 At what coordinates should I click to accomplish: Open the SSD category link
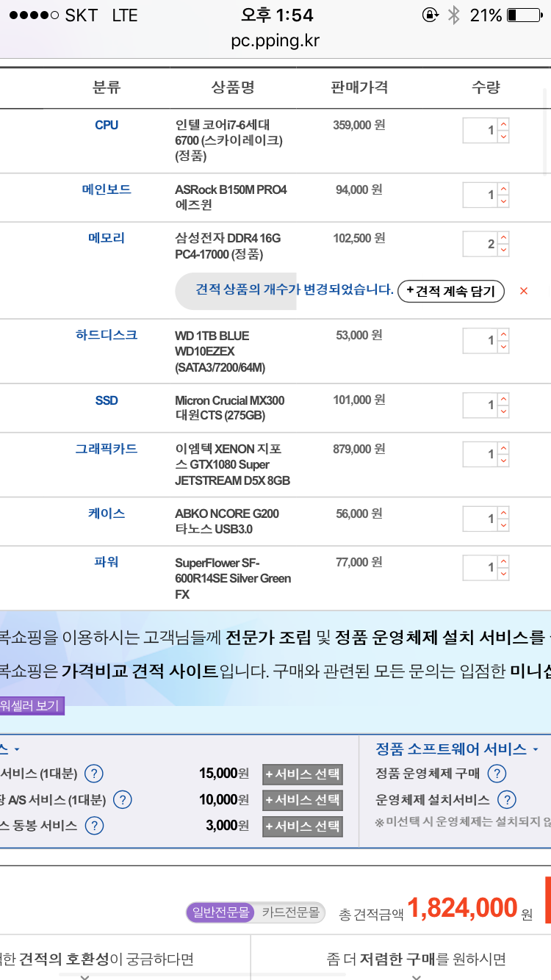[107, 400]
